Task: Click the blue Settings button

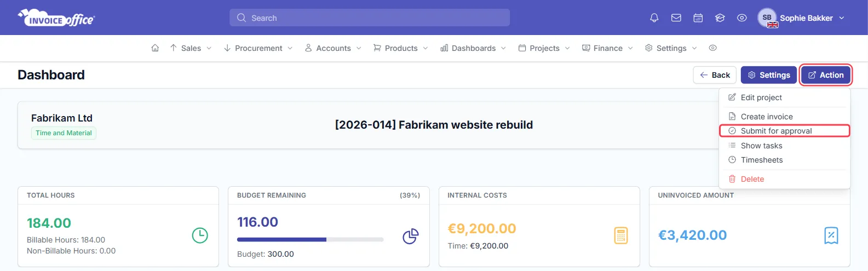Action: [768, 75]
